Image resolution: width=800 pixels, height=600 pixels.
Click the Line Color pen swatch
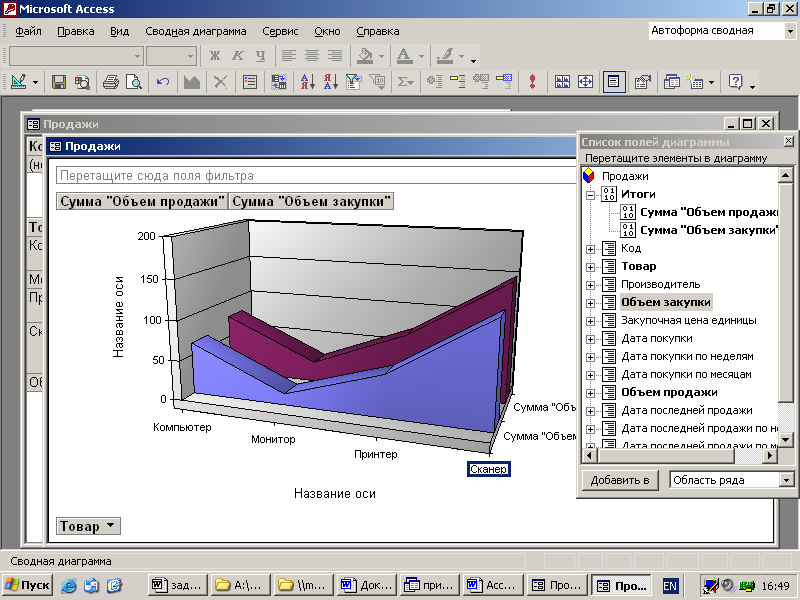coord(445,56)
